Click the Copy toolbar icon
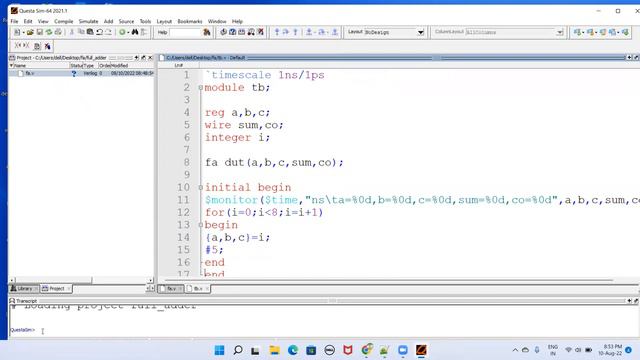The height and width of the screenshot is (360, 640). tap(81, 32)
